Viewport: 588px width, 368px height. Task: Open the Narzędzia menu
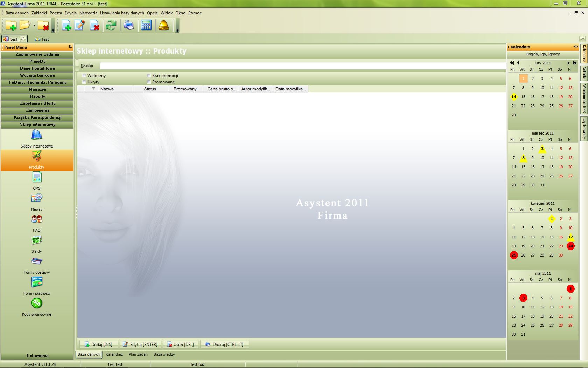[x=88, y=13]
